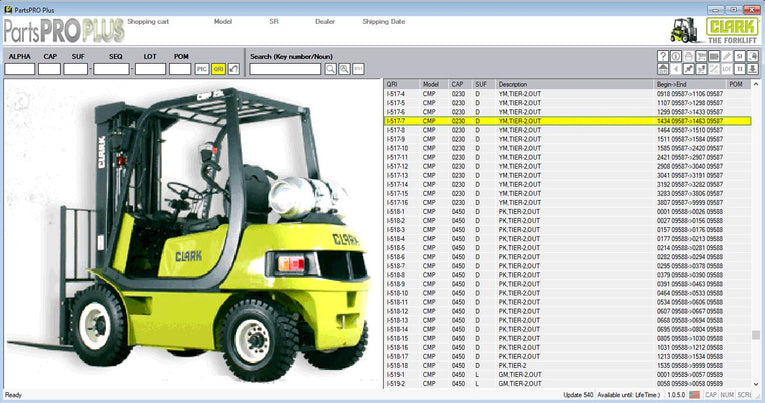Screen dimensions: 765x403
Task: Toggle the yellow QRI mode button
Action: pyautogui.click(x=218, y=69)
